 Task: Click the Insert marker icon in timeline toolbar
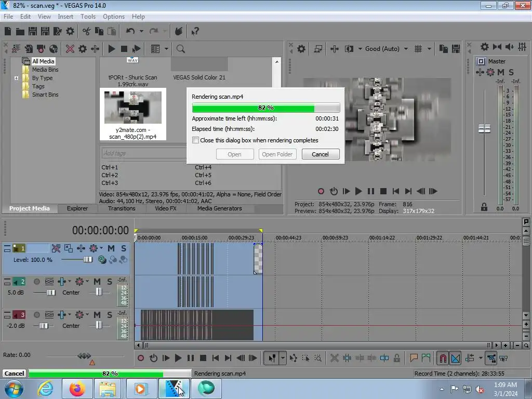pyautogui.click(x=414, y=358)
